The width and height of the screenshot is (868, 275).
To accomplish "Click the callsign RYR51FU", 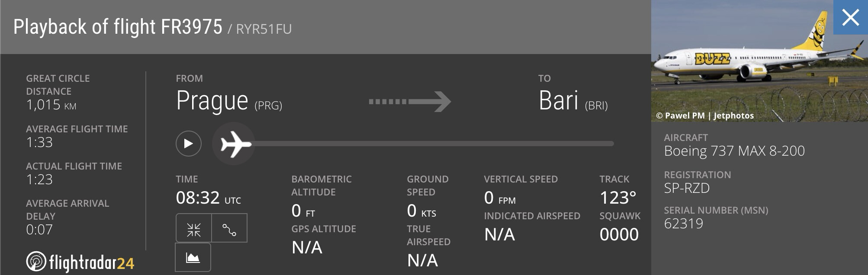I will (264, 29).
